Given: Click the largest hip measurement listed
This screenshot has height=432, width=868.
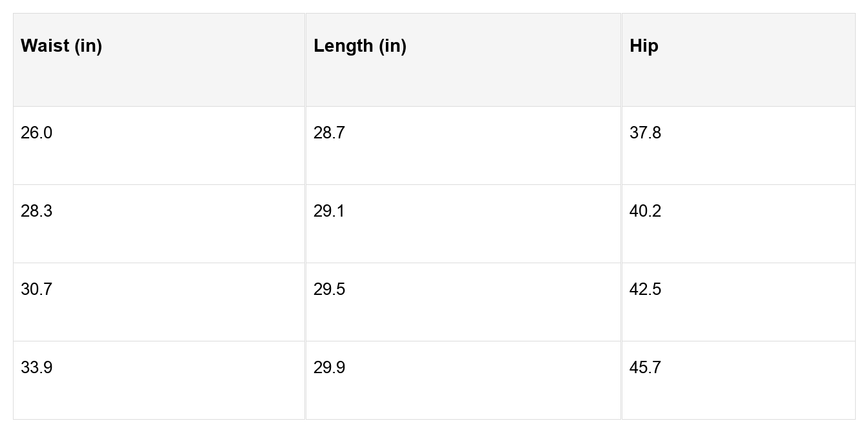Looking at the screenshot, I should tap(646, 368).
